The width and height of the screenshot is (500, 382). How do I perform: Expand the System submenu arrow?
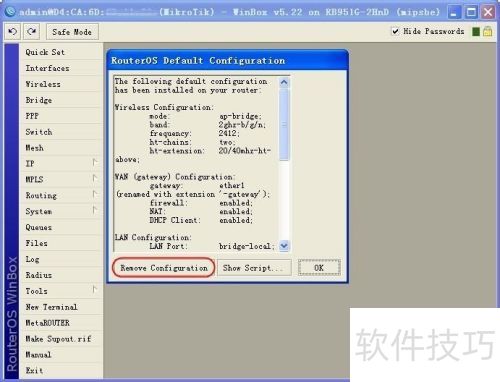pos(95,211)
